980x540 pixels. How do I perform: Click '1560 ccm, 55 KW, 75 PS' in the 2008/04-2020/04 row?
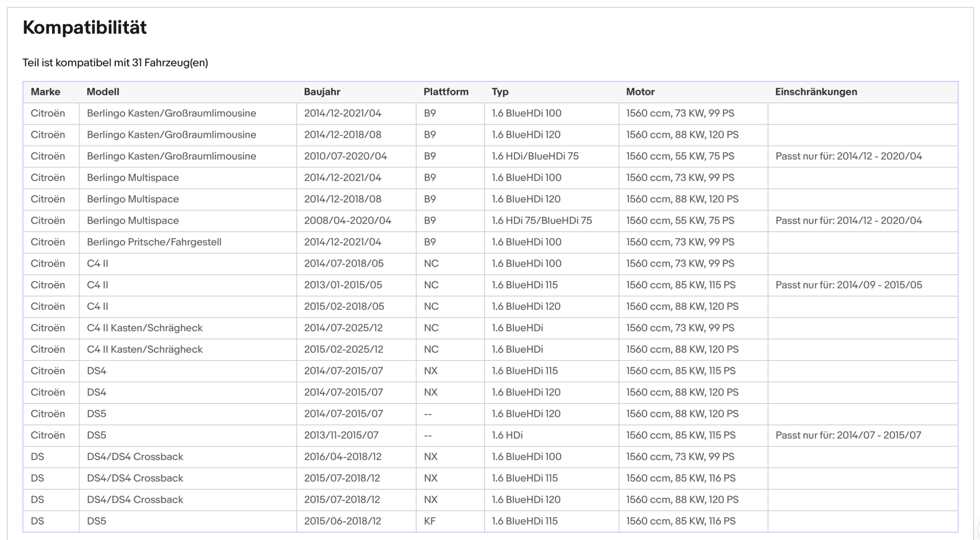[680, 221]
